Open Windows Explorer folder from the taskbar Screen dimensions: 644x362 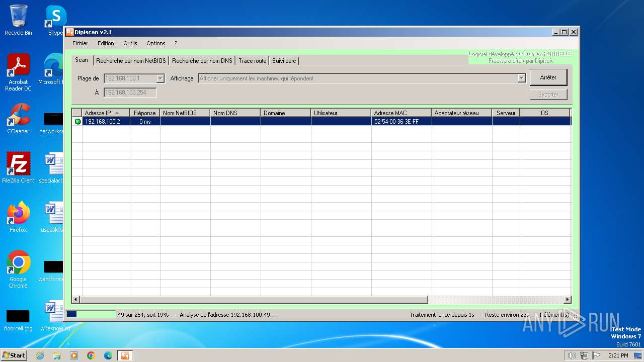pos(57,355)
